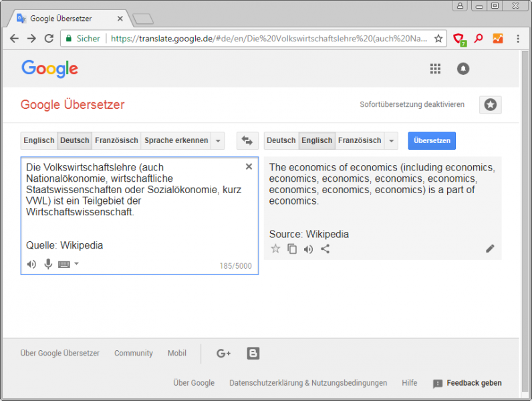
Task: Open Chrome three-dot menu
Action: tap(518, 38)
